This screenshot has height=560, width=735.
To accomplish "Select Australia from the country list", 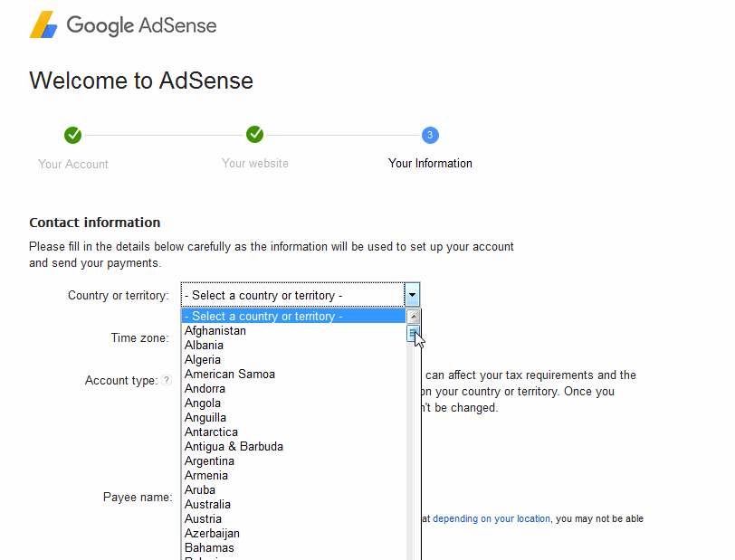I will pos(293,505).
